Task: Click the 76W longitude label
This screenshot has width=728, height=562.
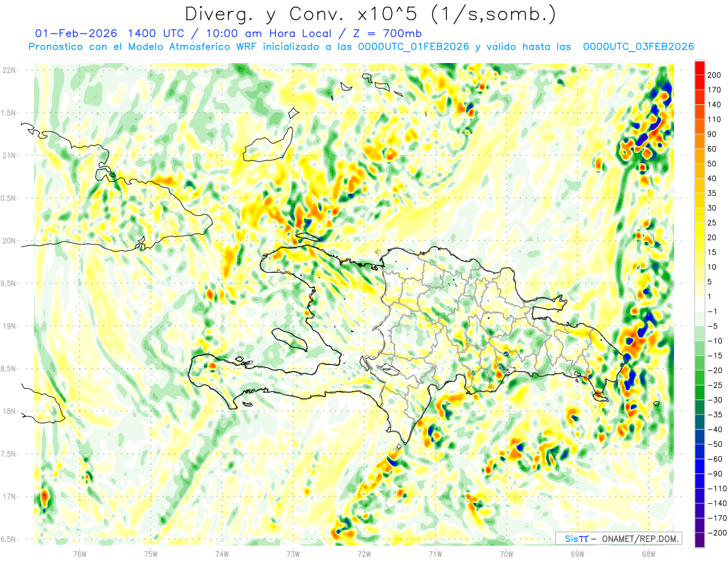Action: point(79,554)
